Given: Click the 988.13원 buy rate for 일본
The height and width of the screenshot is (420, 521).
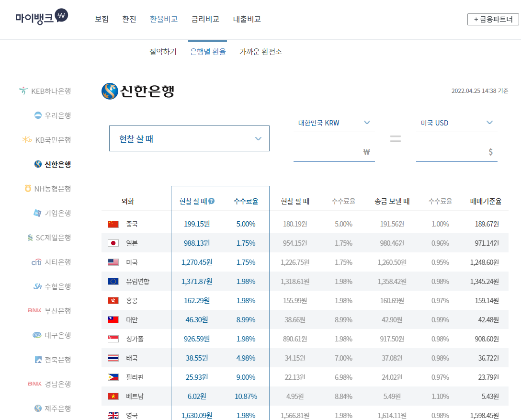Looking at the screenshot, I should pyautogui.click(x=197, y=243).
